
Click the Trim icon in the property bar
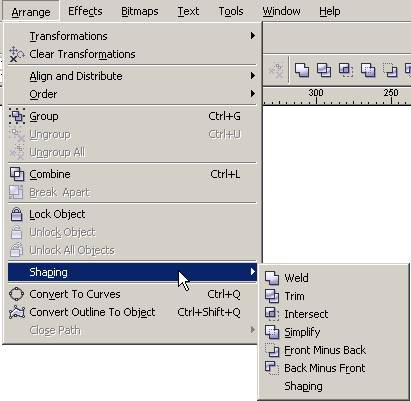tap(324, 70)
